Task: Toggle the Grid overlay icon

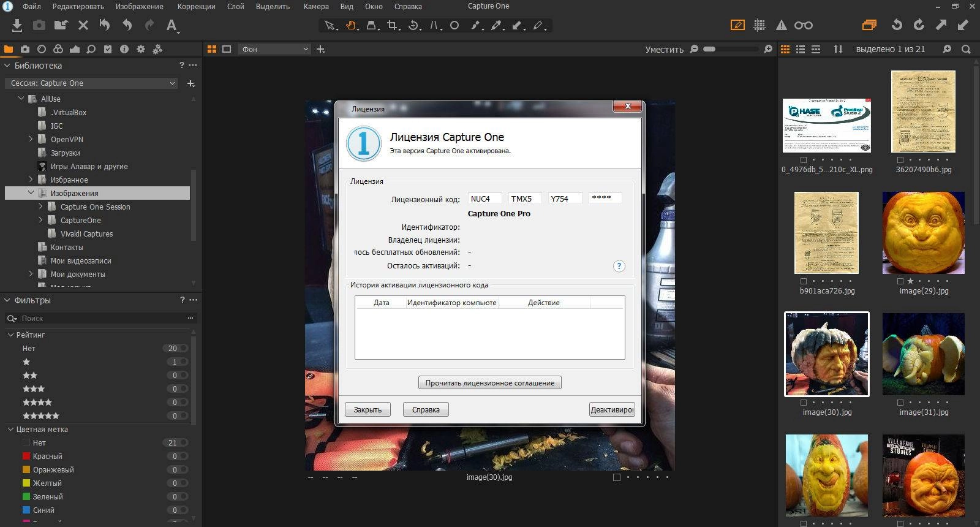Action: point(759,25)
